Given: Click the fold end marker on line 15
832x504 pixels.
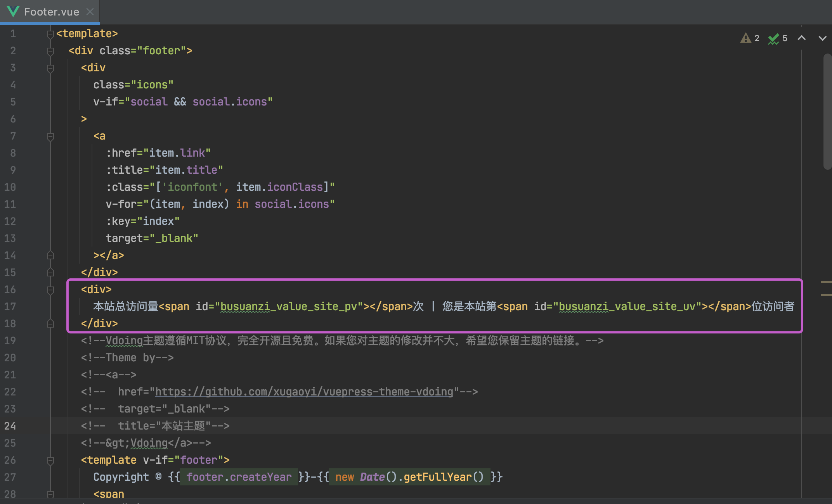Looking at the screenshot, I should [x=50, y=273].
